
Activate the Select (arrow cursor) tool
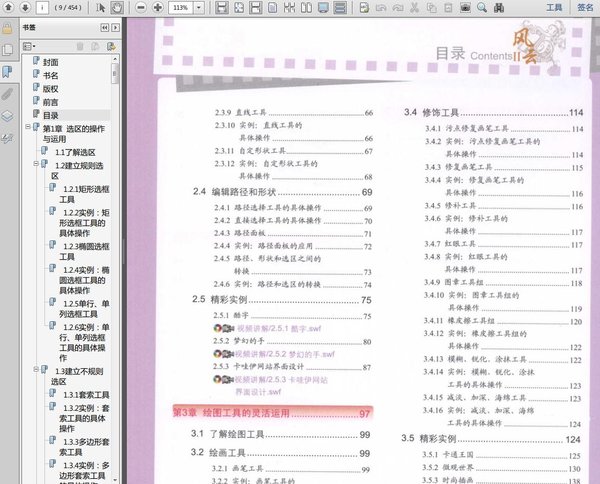[x=100, y=7]
